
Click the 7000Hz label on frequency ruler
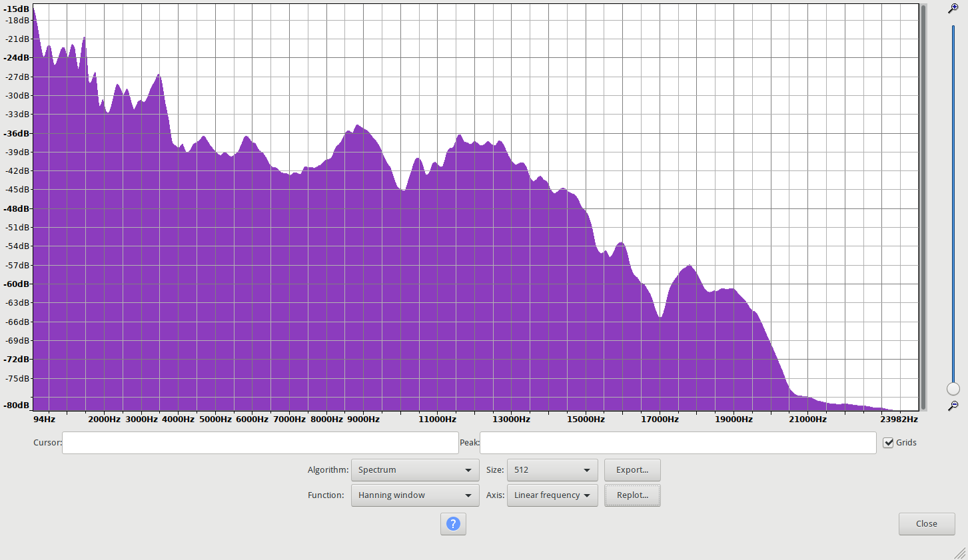[290, 420]
